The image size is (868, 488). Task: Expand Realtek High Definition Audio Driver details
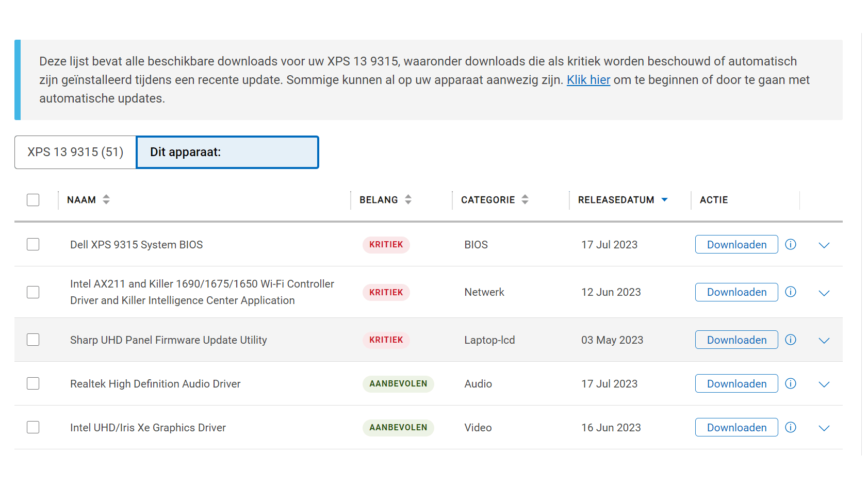pyautogui.click(x=824, y=384)
